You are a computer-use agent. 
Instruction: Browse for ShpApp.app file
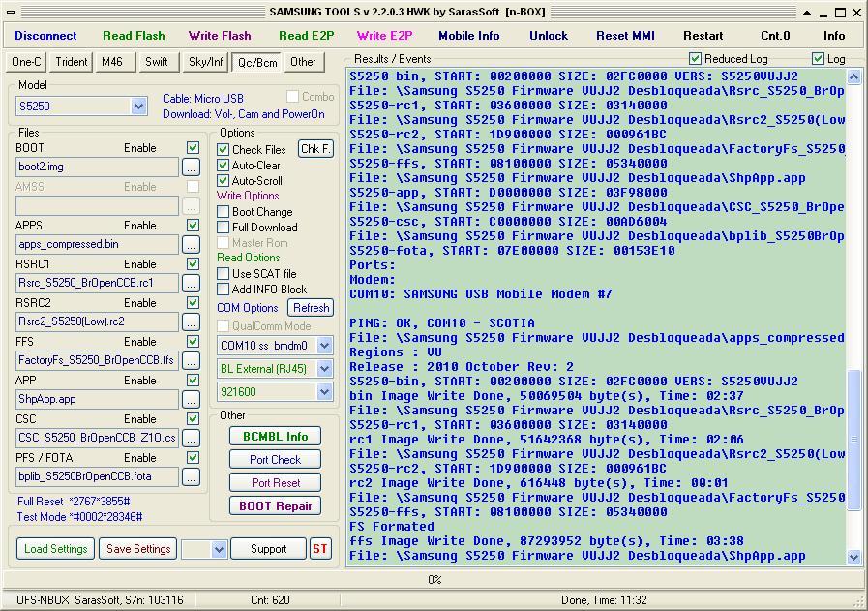point(191,399)
